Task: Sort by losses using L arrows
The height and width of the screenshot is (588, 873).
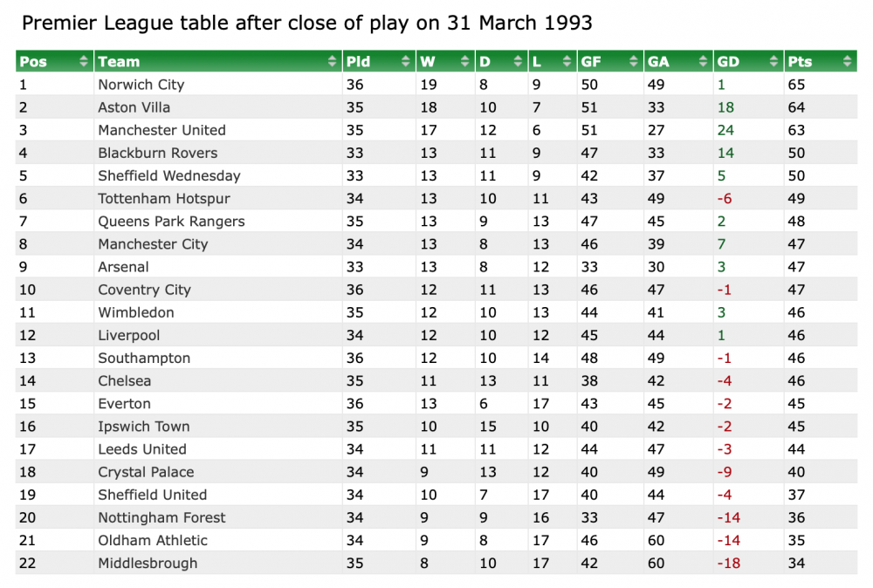Action: [x=567, y=61]
